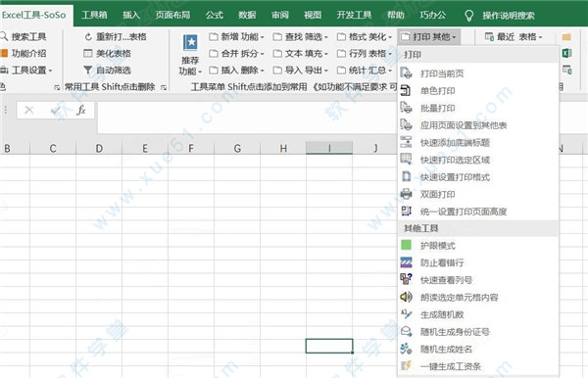
Task: Click the 一键生成工资条 icon
Action: click(406, 366)
